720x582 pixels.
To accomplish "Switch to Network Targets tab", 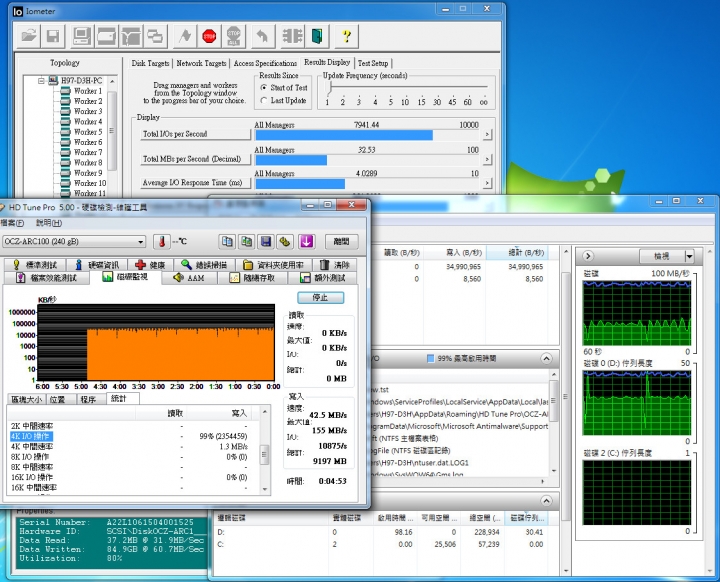I will click(x=201, y=63).
